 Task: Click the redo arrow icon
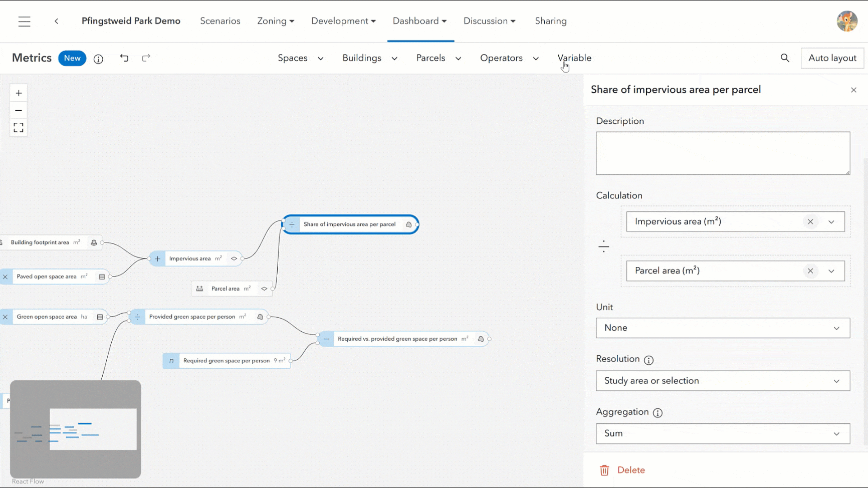pyautogui.click(x=146, y=58)
